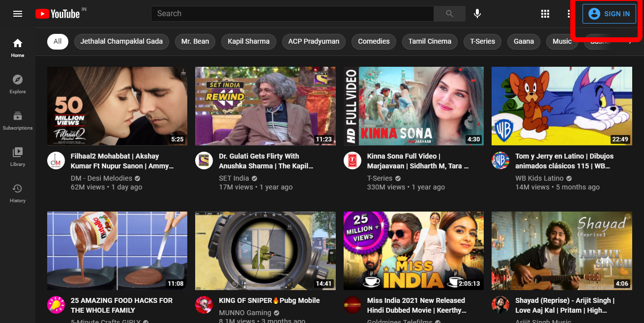Select Jethalal Champaklal Gada chip
This screenshot has height=323, width=644.
pos(121,41)
